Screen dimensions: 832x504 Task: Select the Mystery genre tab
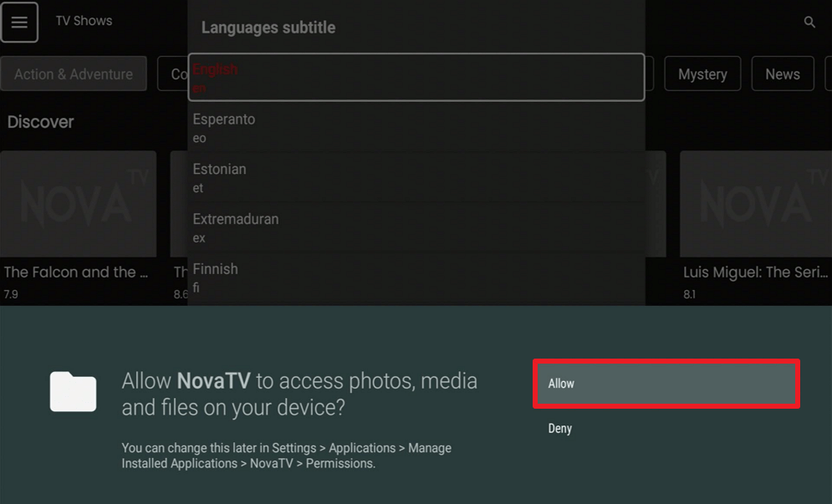(702, 74)
